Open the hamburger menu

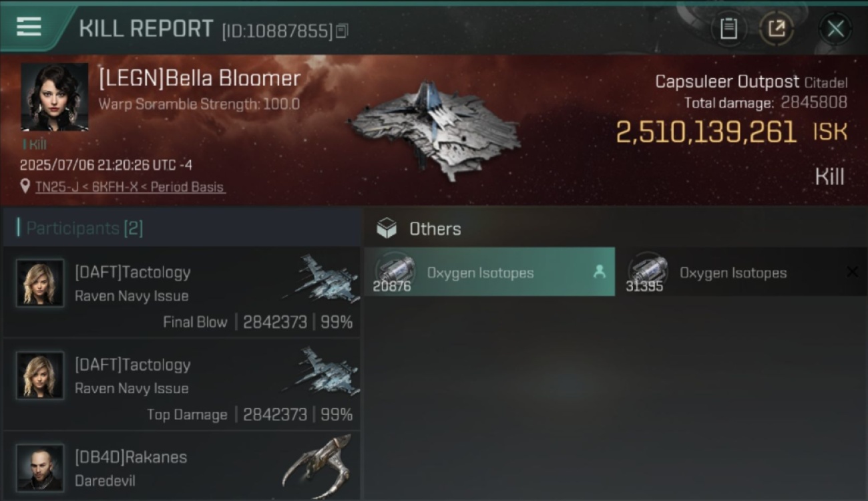(x=29, y=27)
